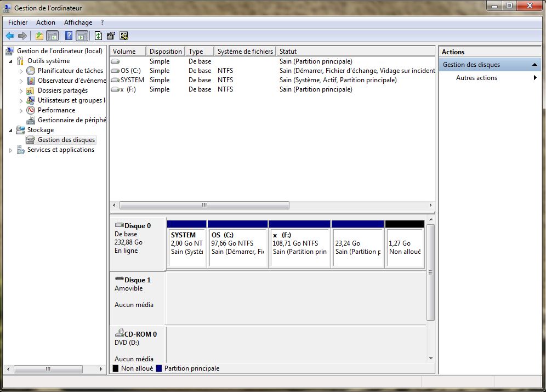Click the tree pane scroll-right arrow
Screen dimensions: 546x392
[x=101, y=369]
